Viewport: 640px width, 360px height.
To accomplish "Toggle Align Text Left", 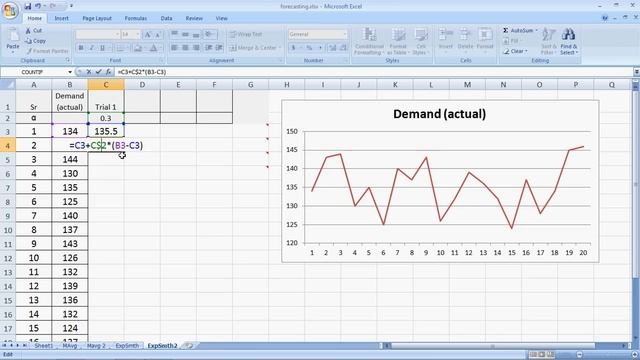I will (174, 48).
